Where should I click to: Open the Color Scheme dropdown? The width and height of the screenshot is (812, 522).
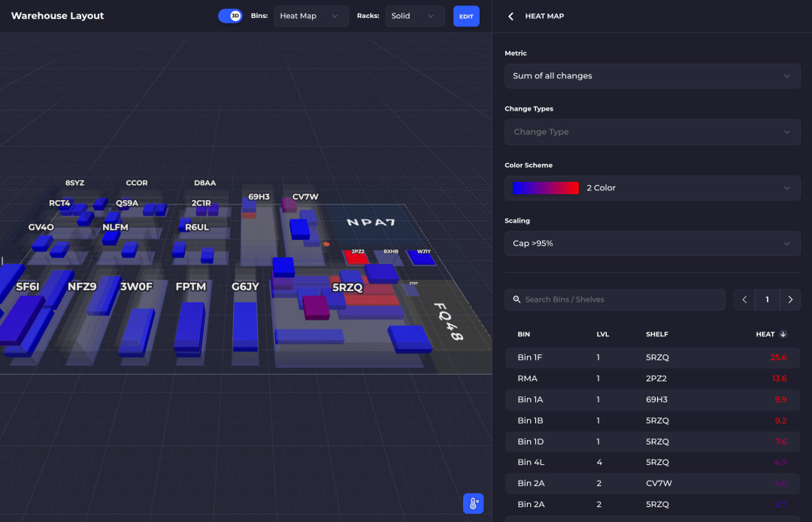(652, 187)
